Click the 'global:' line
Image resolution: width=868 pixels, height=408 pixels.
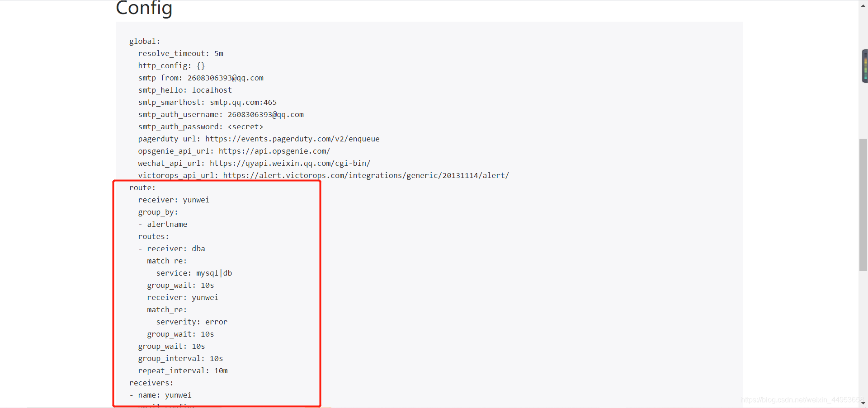pyautogui.click(x=145, y=41)
